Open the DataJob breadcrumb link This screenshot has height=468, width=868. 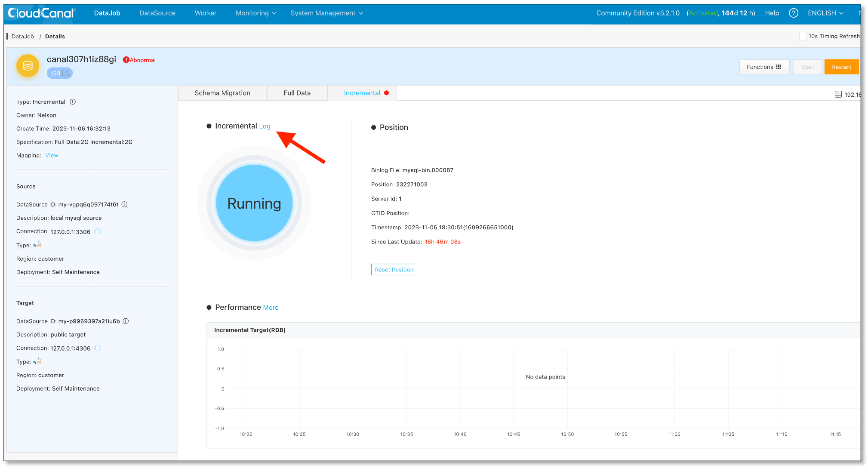coord(23,36)
